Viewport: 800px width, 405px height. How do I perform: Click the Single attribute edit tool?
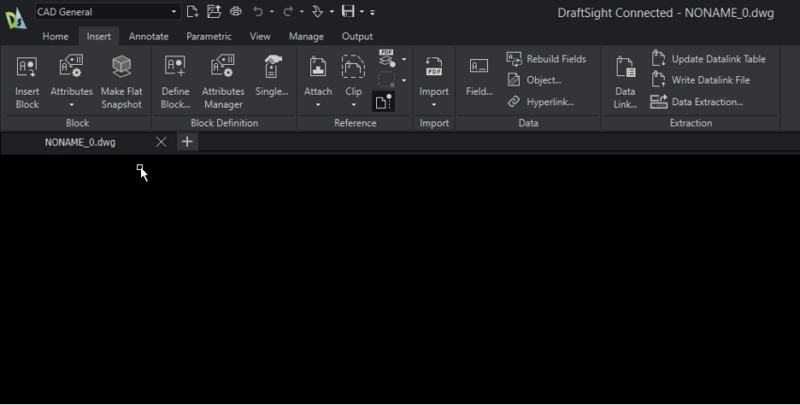pyautogui.click(x=271, y=77)
